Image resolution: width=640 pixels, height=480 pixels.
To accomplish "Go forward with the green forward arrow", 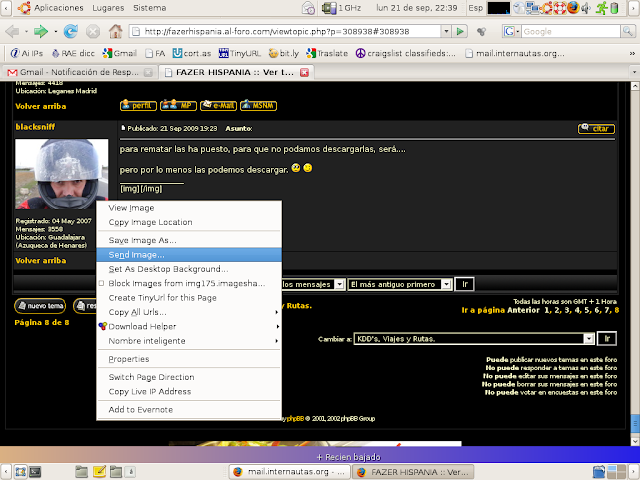I will tap(41, 31).
